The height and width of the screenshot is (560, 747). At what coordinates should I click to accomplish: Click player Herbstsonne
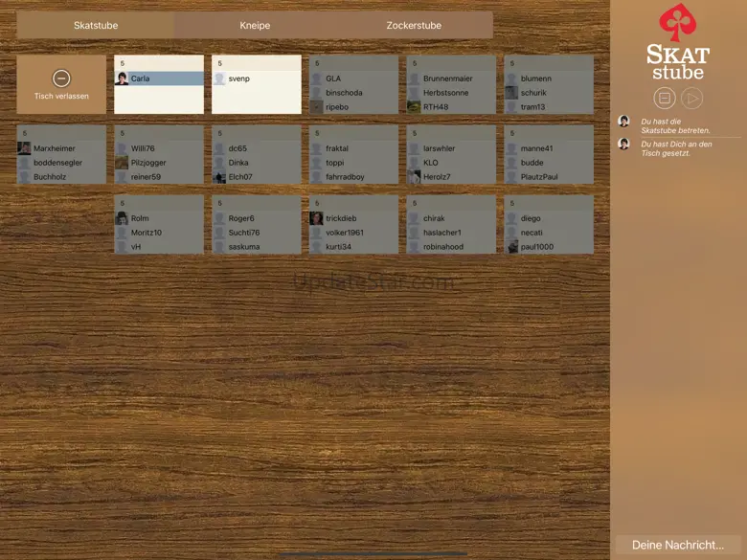coord(451,93)
